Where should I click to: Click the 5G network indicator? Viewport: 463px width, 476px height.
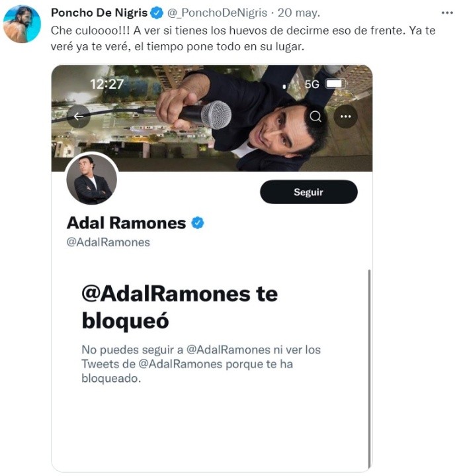point(312,84)
